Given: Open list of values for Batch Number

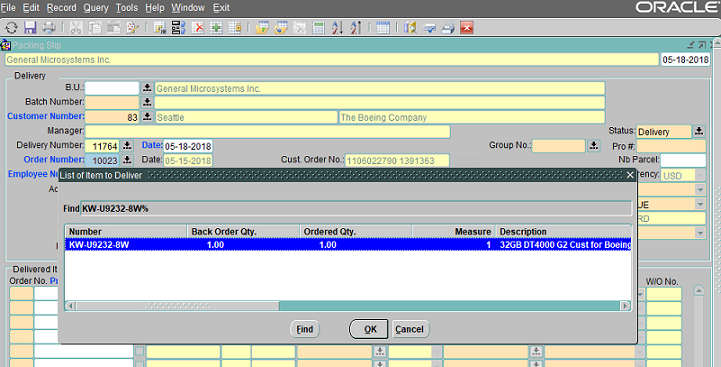Looking at the screenshot, I should click(x=147, y=102).
